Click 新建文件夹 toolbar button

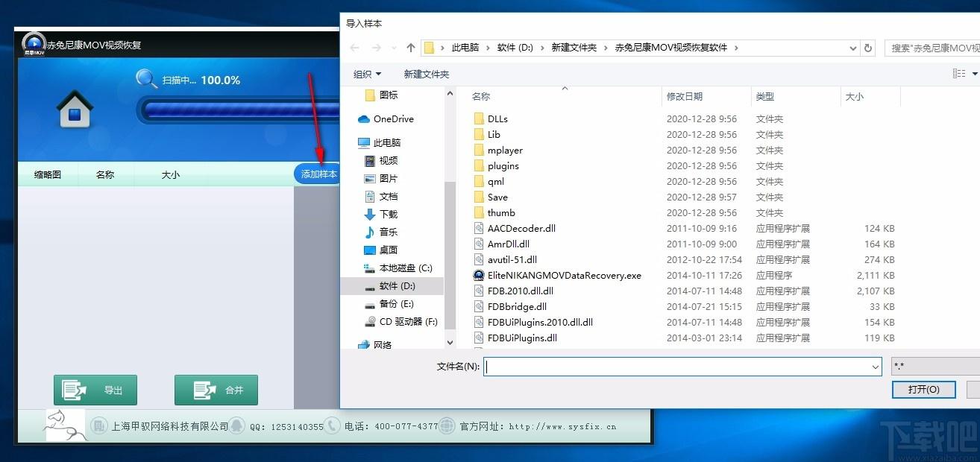pos(427,74)
